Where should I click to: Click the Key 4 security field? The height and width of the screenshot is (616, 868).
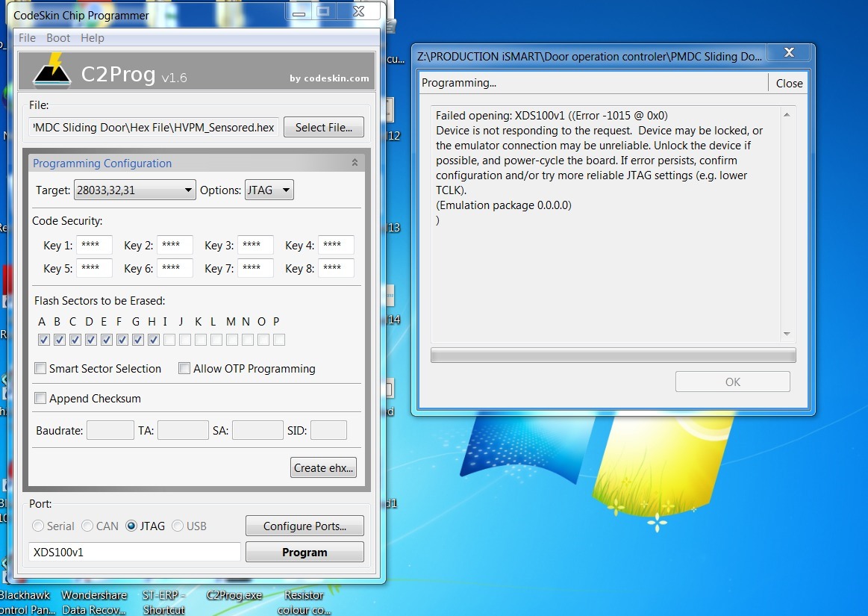pyautogui.click(x=336, y=245)
